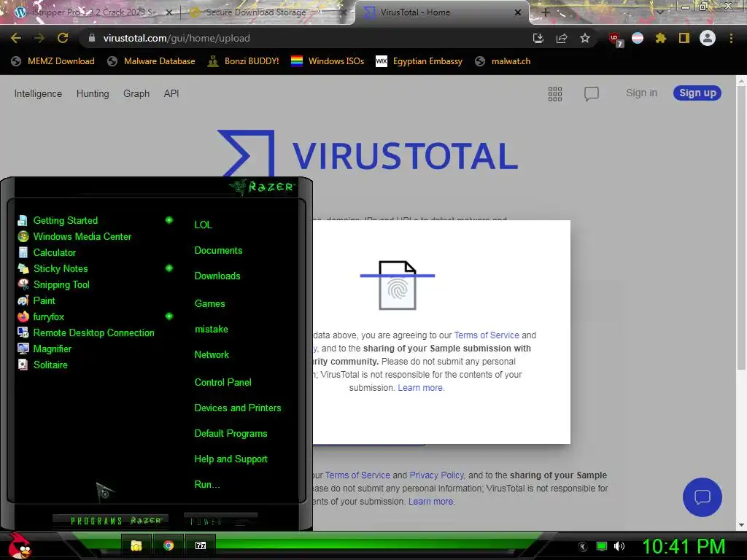Image resolution: width=747 pixels, height=560 pixels.
Task: Go back with the browser back arrow
Action: 16,38
